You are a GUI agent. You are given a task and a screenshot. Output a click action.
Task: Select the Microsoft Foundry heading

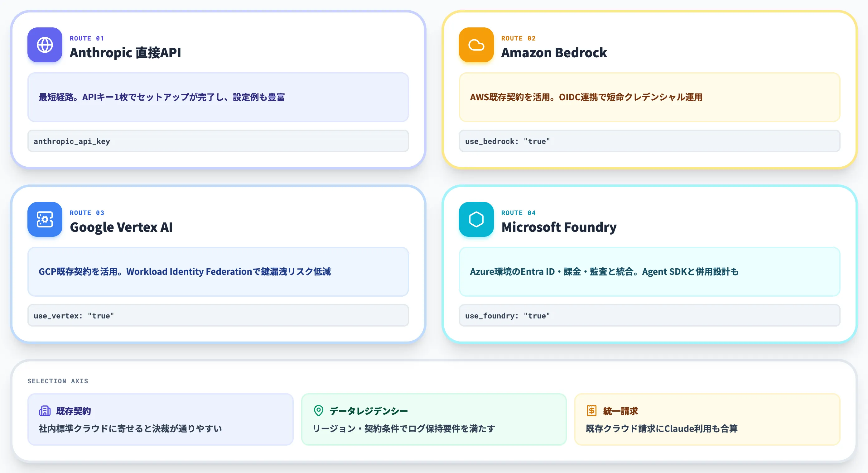[x=559, y=227]
